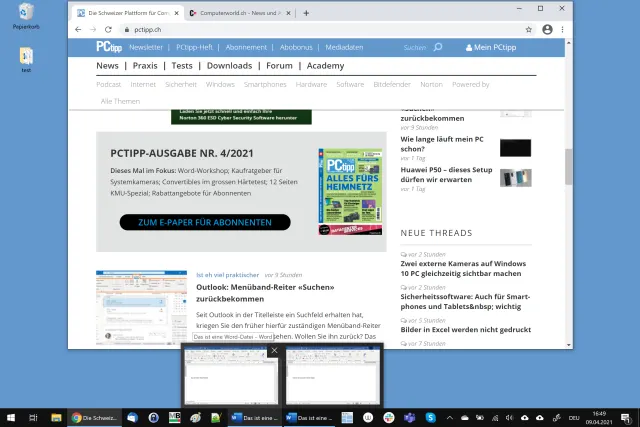Open the notification center icon

tap(625, 418)
